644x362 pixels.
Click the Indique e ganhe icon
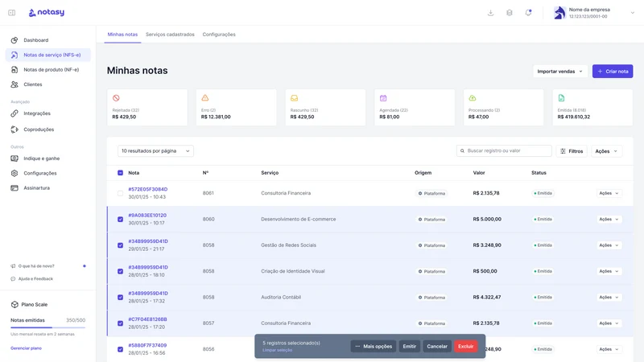[14, 158]
